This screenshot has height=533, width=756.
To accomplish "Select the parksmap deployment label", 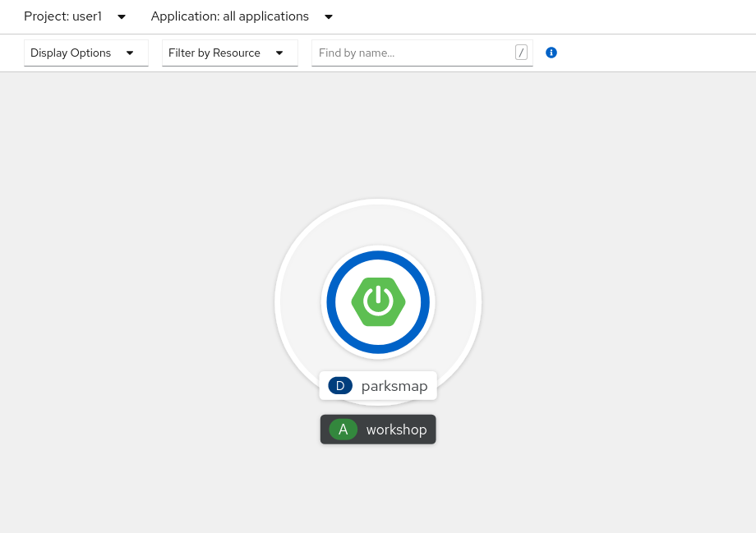I will click(394, 386).
